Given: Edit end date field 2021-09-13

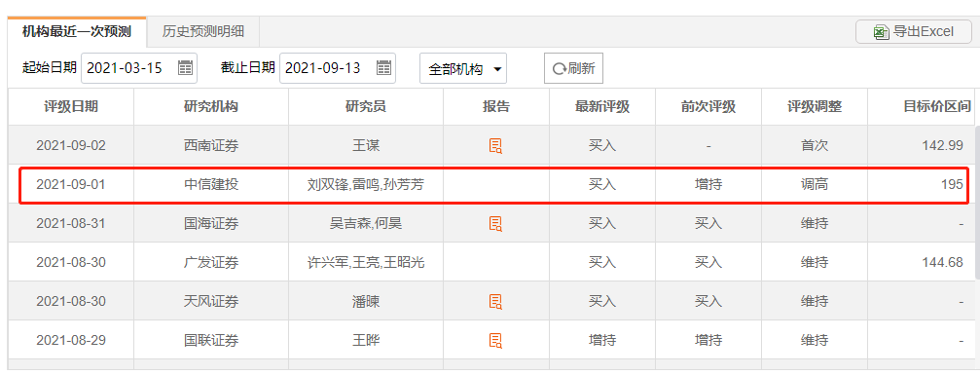Looking at the screenshot, I should pos(338,68).
